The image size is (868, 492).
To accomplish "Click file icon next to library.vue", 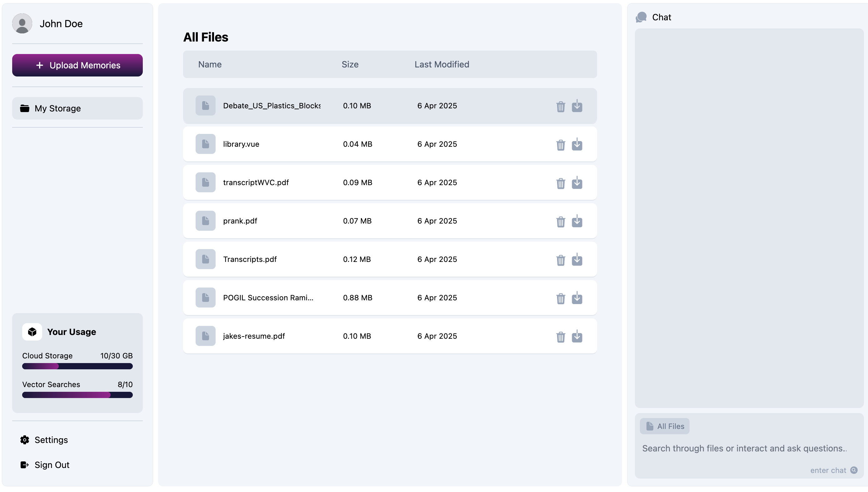I will (x=205, y=144).
